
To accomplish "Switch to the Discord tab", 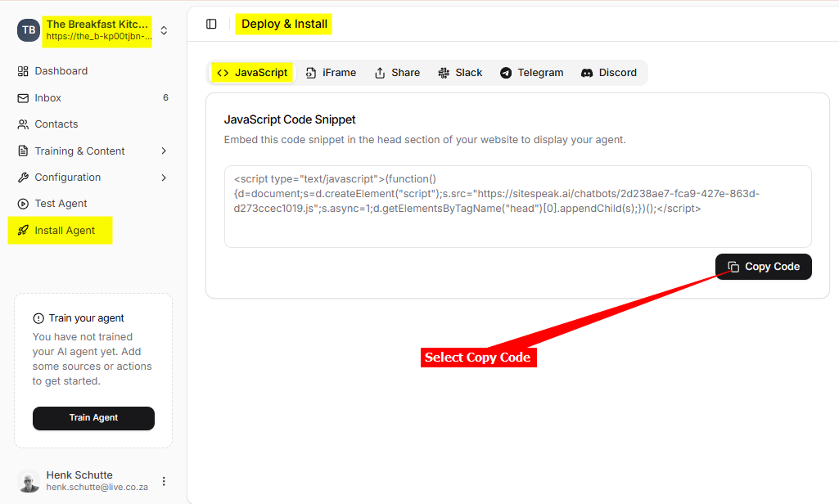I will pos(609,73).
